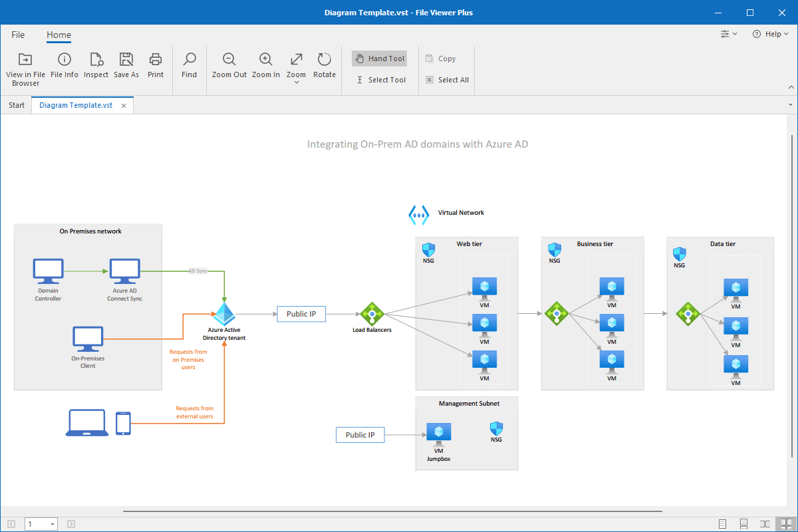Zoom In on the diagram

pyautogui.click(x=266, y=66)
